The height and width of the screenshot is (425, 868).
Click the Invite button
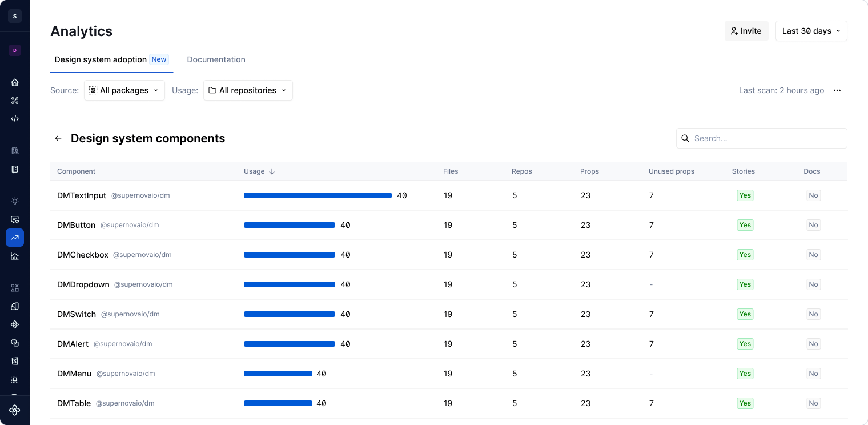[746, 31]
